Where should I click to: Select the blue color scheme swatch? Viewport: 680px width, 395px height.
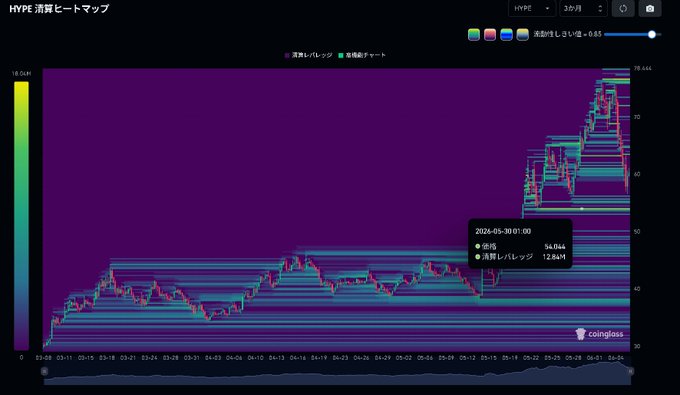(506, 35)
